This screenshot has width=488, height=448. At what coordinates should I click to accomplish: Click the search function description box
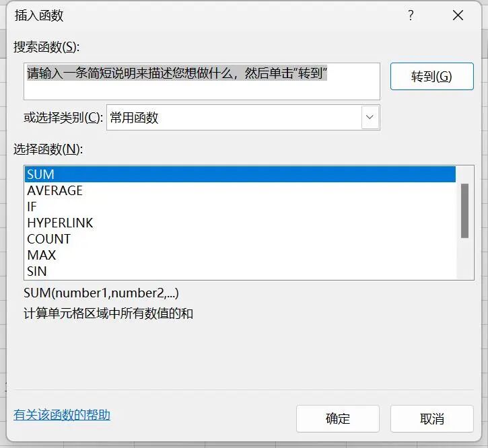(x=202, y=81)
